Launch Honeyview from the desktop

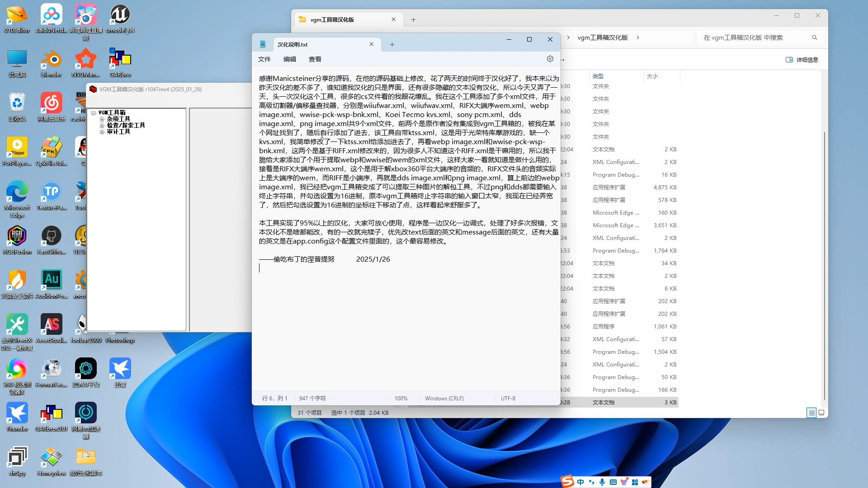[x=51, y=462]
